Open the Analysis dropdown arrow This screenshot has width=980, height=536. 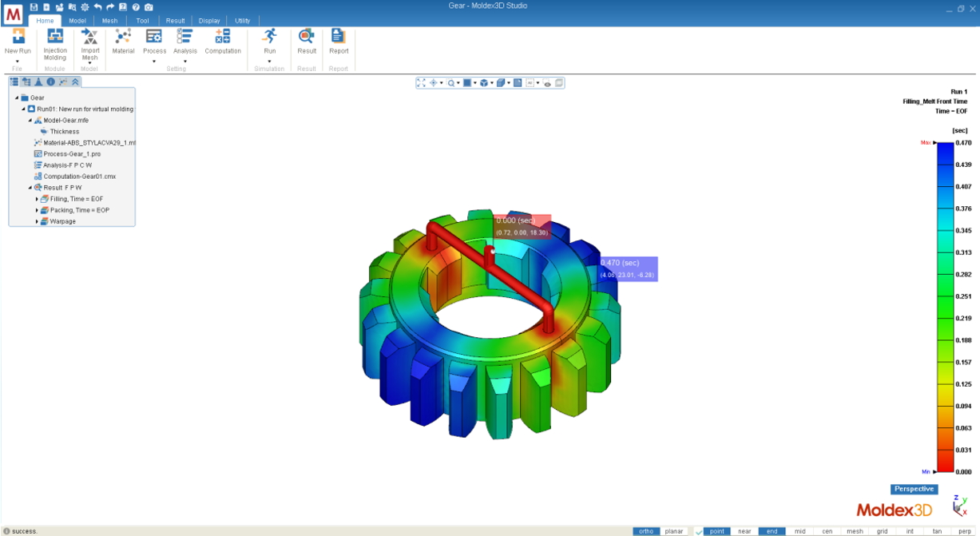(185, 62)
